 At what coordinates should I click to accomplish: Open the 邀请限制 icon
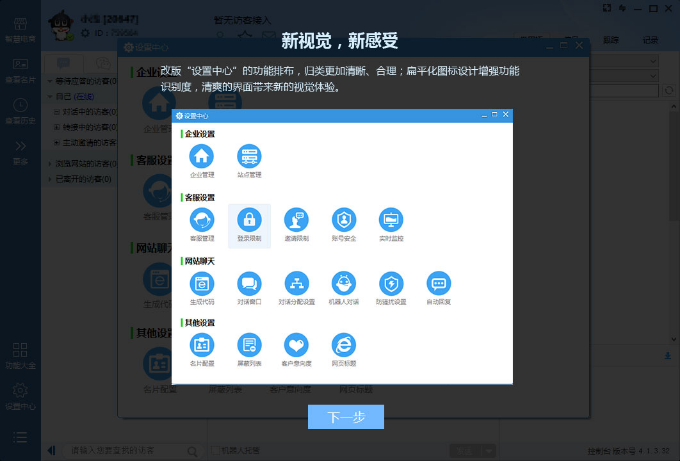296,220
